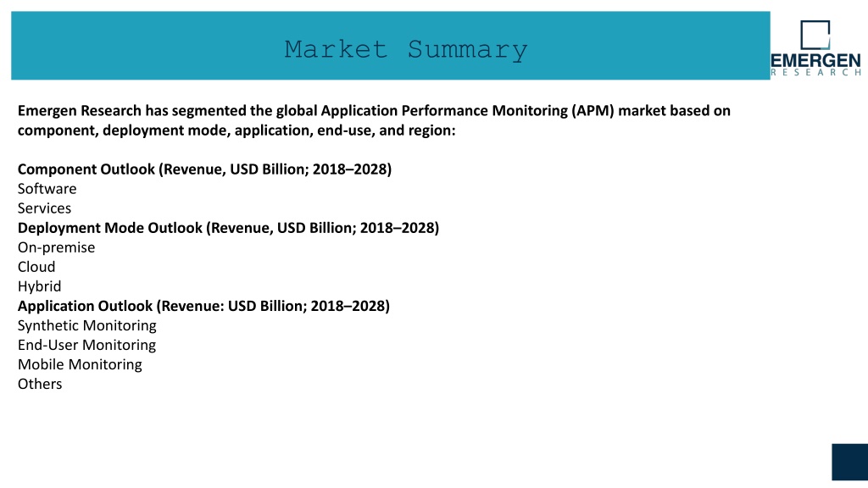Select the 'Mobile Monitoring' line
The image size is (868, 488).
[80, 364]
